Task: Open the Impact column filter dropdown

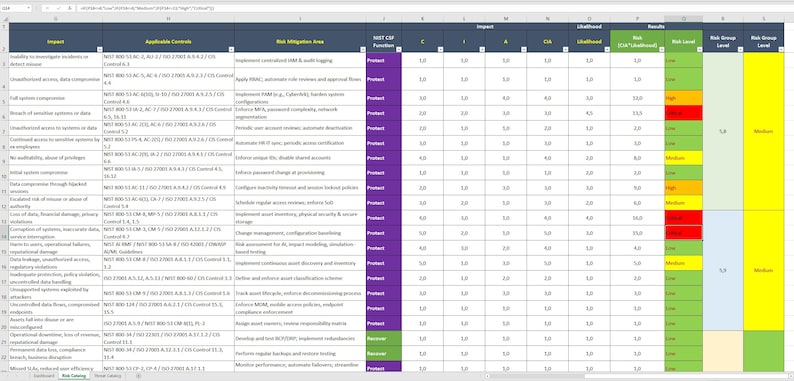Action: 99,49
